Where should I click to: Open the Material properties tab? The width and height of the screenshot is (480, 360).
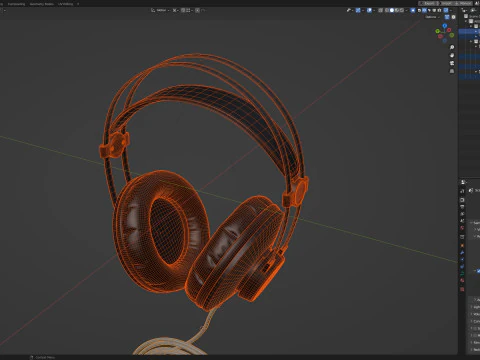tap(462, 281)
